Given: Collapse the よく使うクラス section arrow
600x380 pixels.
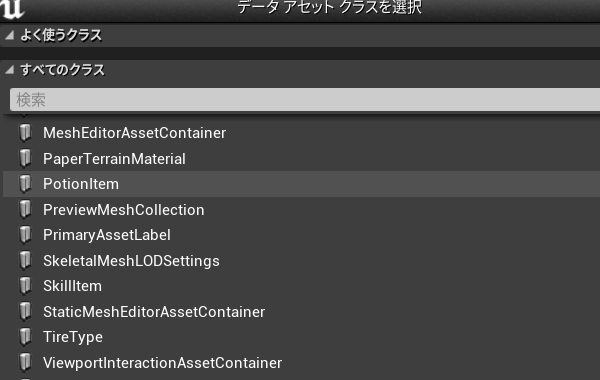Looking at the screenshot, I should [10, 36].
